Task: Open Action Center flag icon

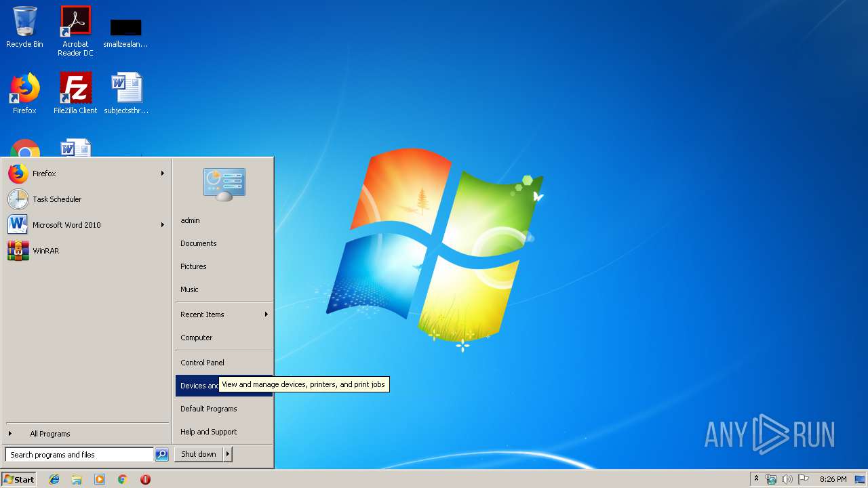Action: [804, 479]
